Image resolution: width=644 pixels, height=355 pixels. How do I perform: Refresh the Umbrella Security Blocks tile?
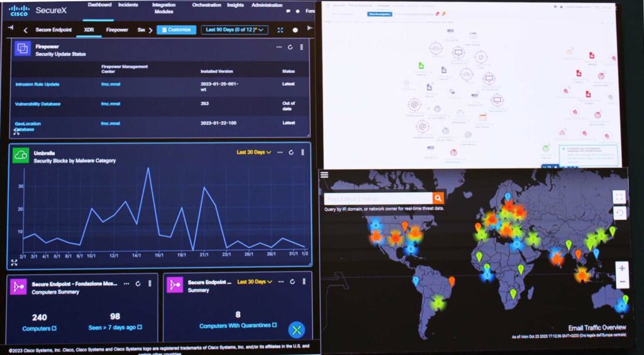point(292,153)
